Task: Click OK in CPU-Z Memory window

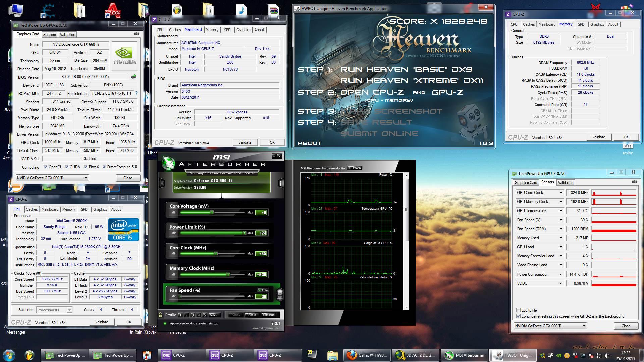Action: (626, 137)
